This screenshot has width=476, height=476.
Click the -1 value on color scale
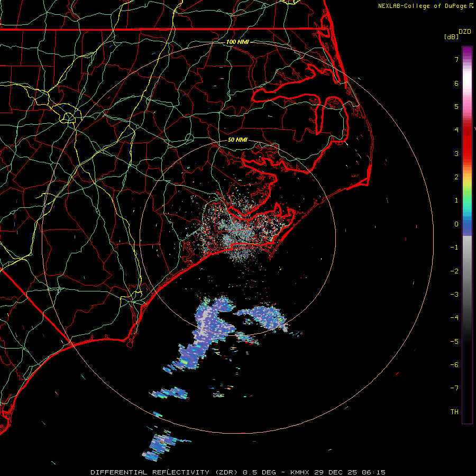(454, 248)
